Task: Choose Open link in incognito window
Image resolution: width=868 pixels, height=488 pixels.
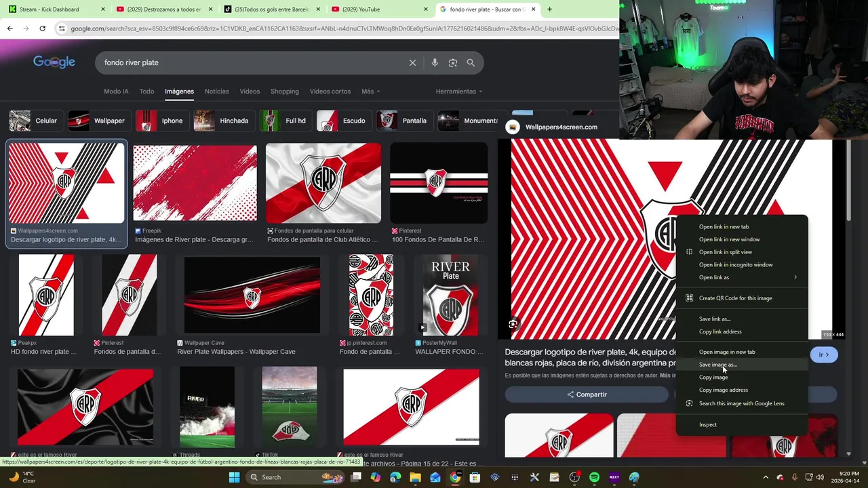Action: [742, 264]
